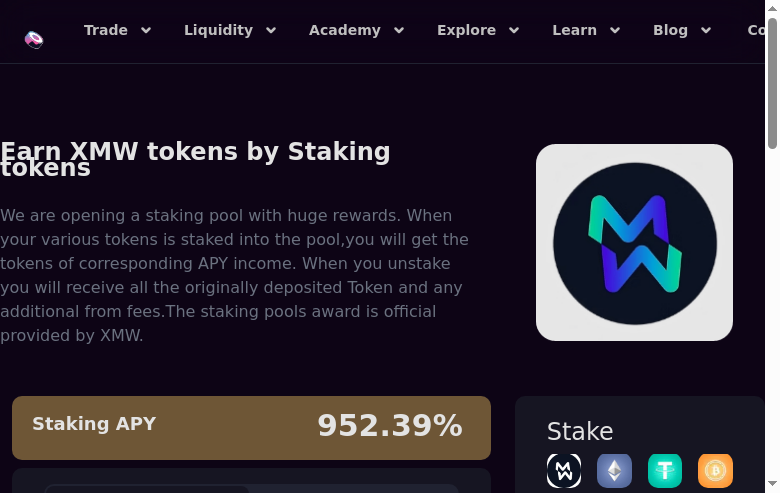Go to the Academy menu label
This screenshot has width=780, height=493.
pyautogui.click(x=344, y=30)
